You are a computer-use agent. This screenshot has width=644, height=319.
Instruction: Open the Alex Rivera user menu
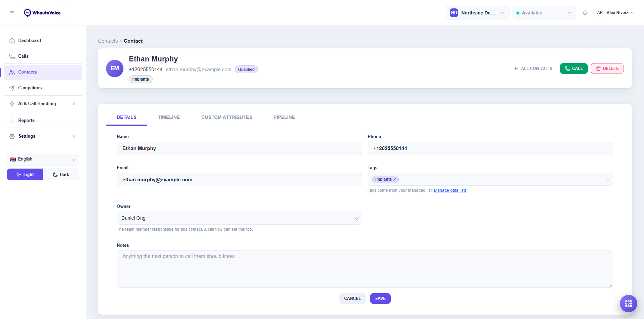pyautogui.click(x=615, y=13)
